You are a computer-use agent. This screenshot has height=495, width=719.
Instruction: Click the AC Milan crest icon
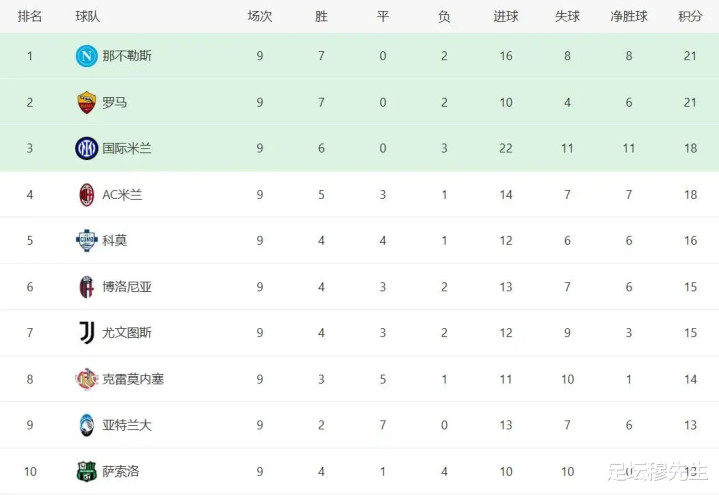click(87, 194)
